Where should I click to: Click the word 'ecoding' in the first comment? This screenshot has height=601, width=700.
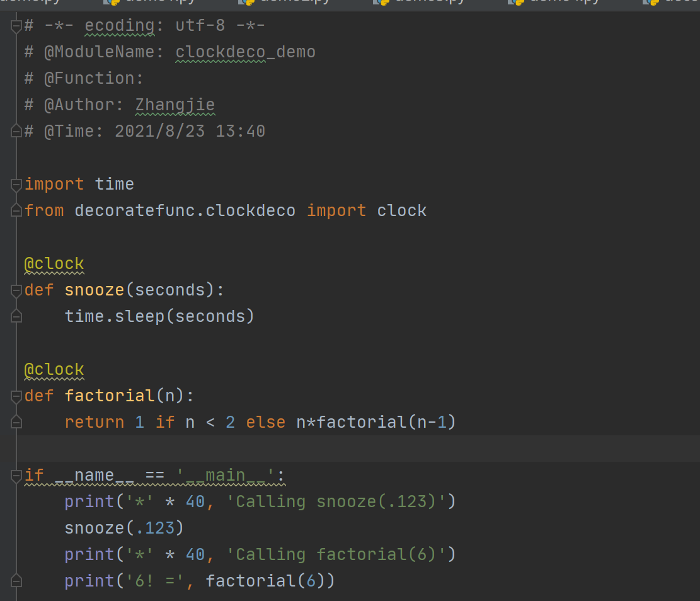coord(120,26)
